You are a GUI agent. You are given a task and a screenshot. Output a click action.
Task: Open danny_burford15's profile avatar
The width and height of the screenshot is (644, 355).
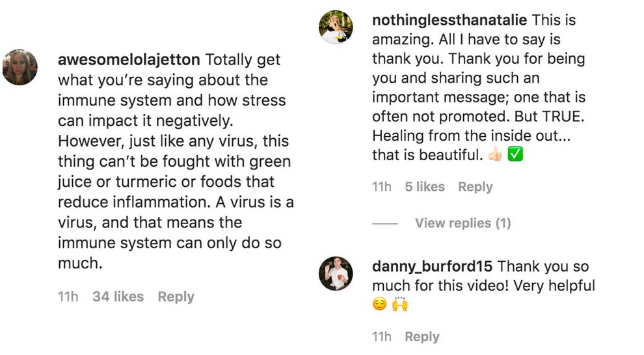336,273
